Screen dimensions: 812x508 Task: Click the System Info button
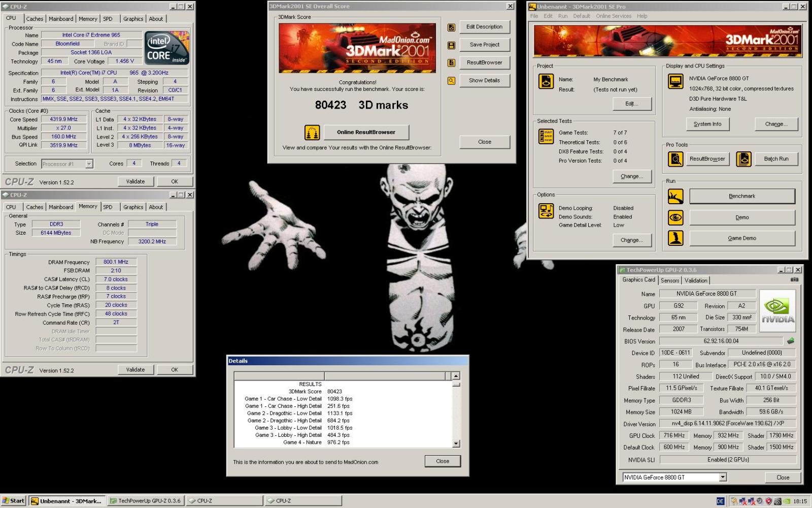(x=707, y=124)
